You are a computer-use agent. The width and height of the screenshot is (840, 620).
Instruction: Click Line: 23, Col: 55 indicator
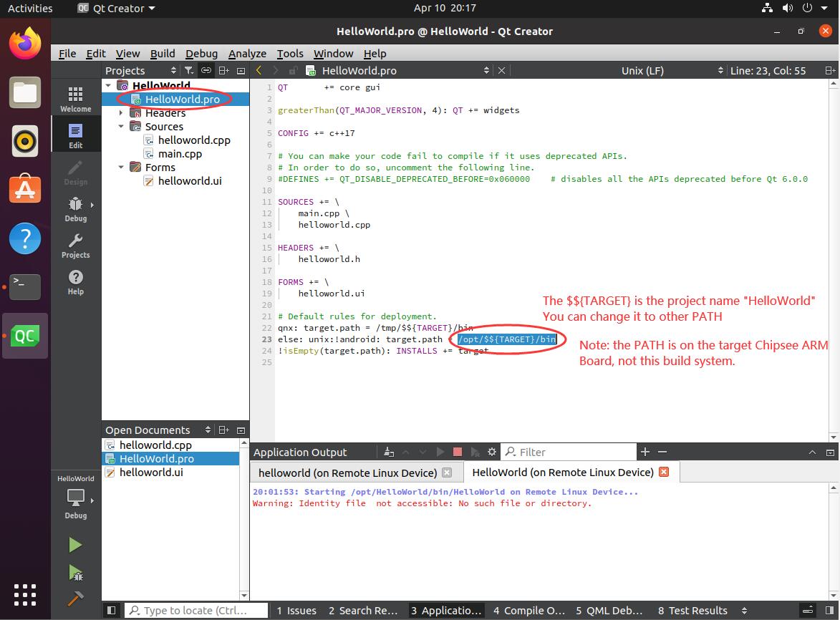[x=768, y=70]
